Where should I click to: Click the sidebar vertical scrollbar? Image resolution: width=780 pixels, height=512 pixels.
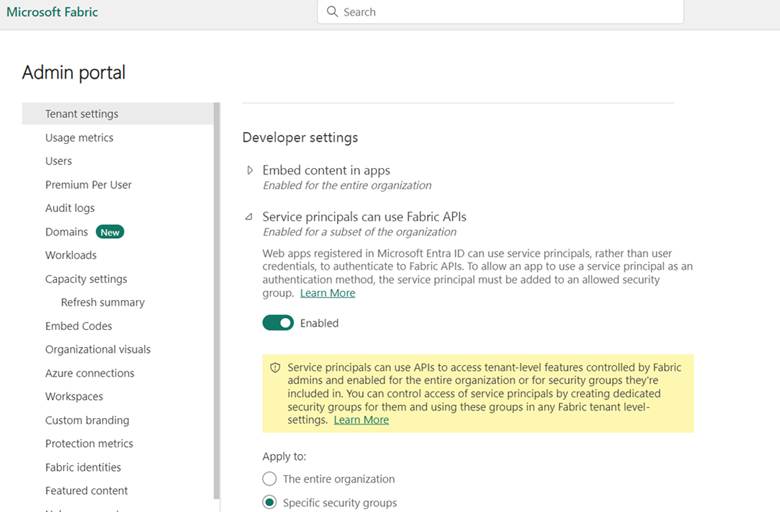216,301
